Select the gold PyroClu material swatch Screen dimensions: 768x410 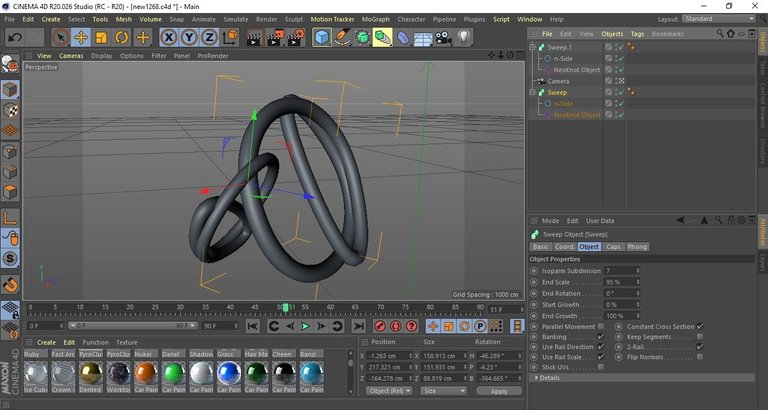[91, 373]
